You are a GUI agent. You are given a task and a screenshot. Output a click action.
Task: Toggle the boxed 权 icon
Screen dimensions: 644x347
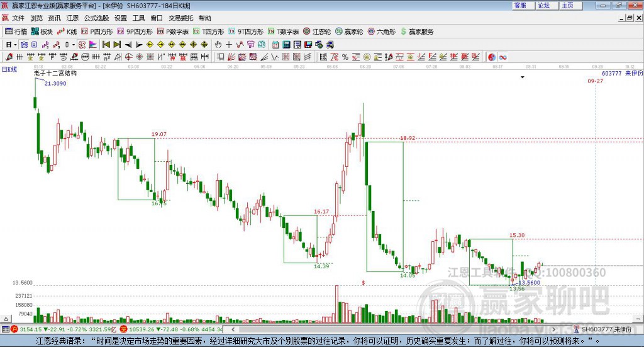pos(82,45)
